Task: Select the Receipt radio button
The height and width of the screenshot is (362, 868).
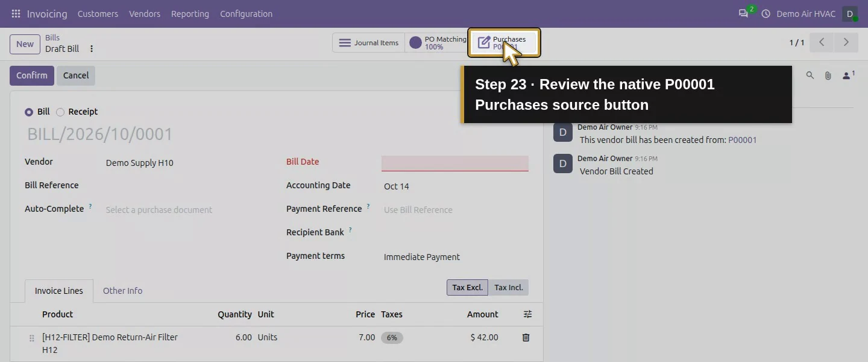Action: (60, 112)
